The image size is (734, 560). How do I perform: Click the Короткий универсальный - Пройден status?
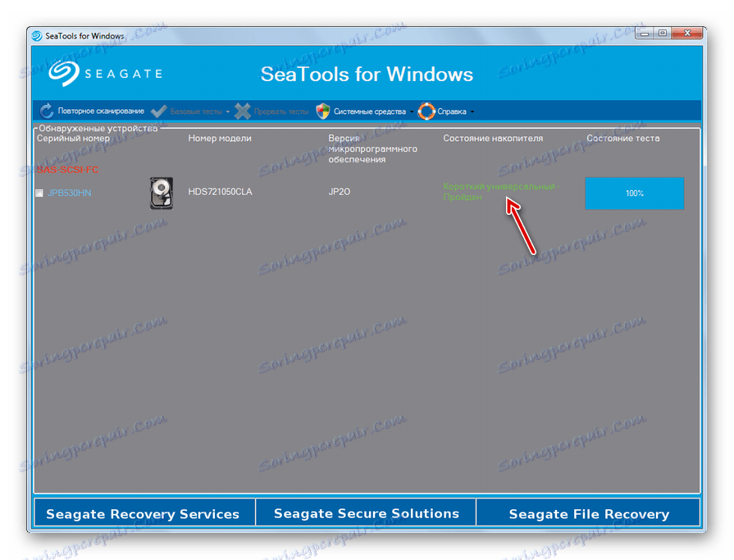pos(501,192)
